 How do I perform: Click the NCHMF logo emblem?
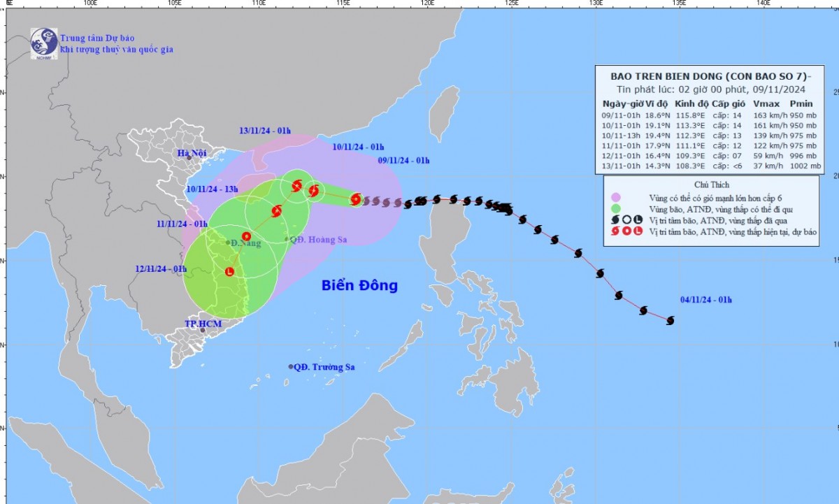point(43,42)
